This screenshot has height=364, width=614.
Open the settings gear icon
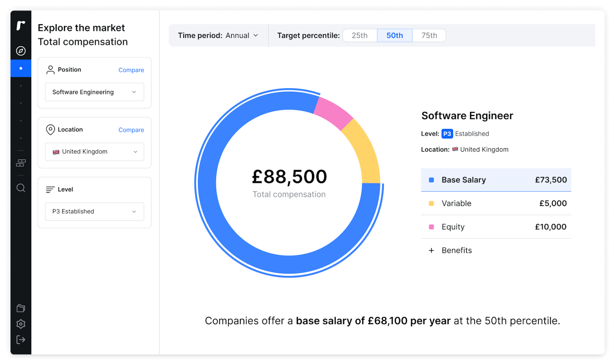point(21,324)
